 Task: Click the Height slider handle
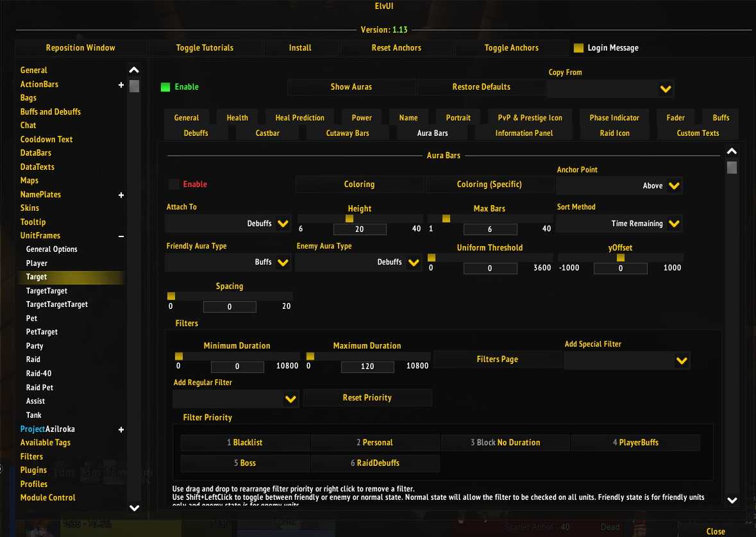pyautogui.click(x=349, y=219)
